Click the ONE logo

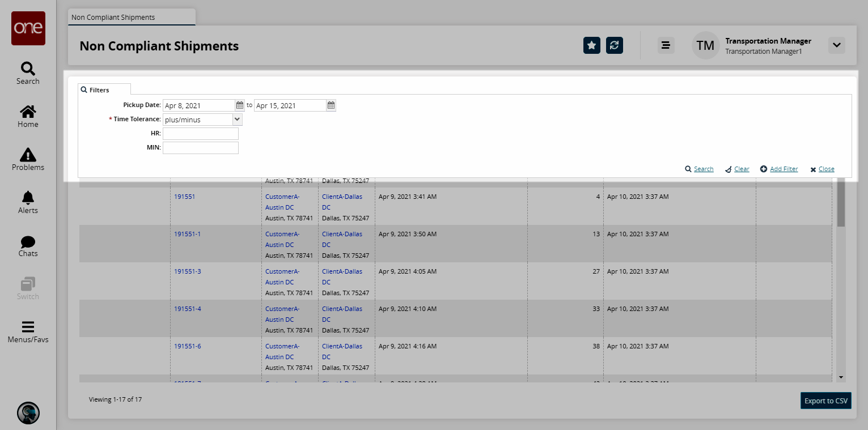tap(28, 28)
